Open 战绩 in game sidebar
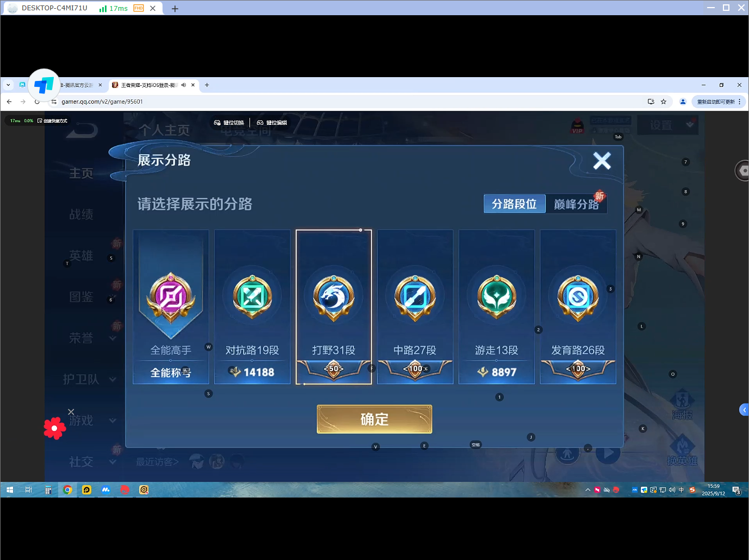749x560 pixels. click(81, 215)
